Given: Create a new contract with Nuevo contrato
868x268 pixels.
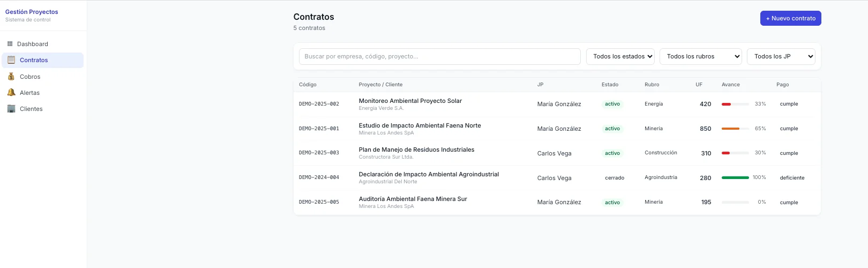Looking at the screenshot, I should click(x=790, y=18).
